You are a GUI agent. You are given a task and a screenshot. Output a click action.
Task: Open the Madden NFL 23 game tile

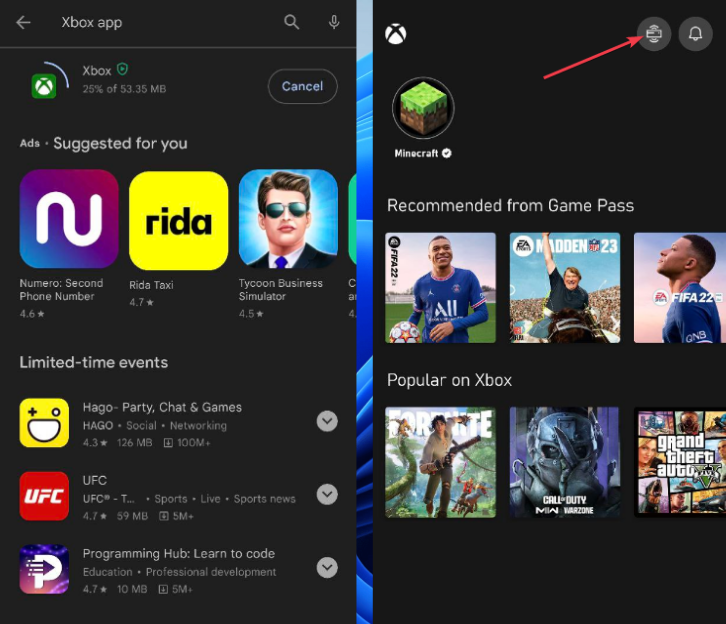565,288
